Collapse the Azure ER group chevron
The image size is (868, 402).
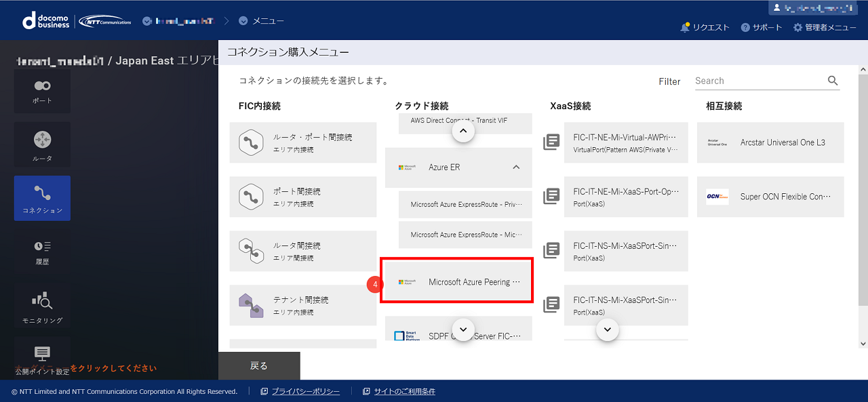[515, 167]
